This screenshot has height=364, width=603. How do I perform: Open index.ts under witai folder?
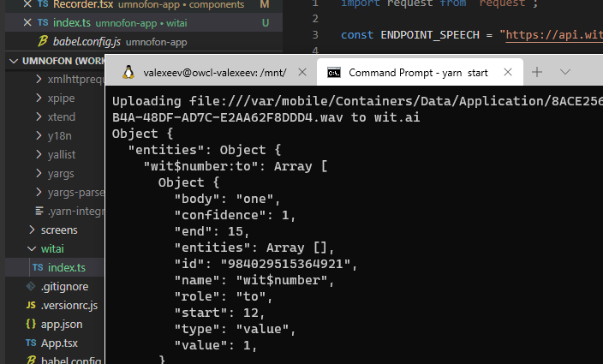67,267
